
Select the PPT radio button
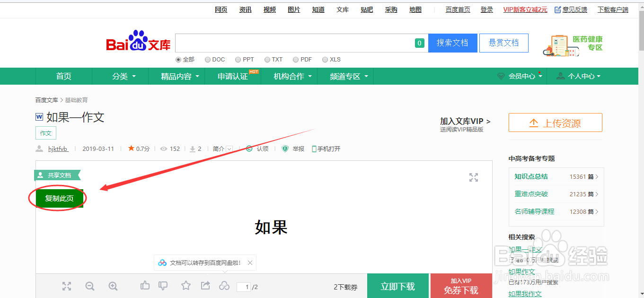(x=238, y=60)
